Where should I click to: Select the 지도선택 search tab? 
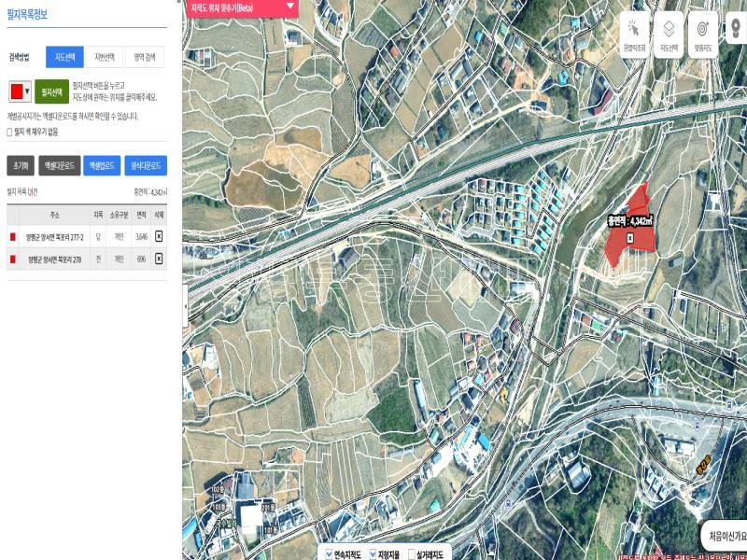(x=64, y=57)
